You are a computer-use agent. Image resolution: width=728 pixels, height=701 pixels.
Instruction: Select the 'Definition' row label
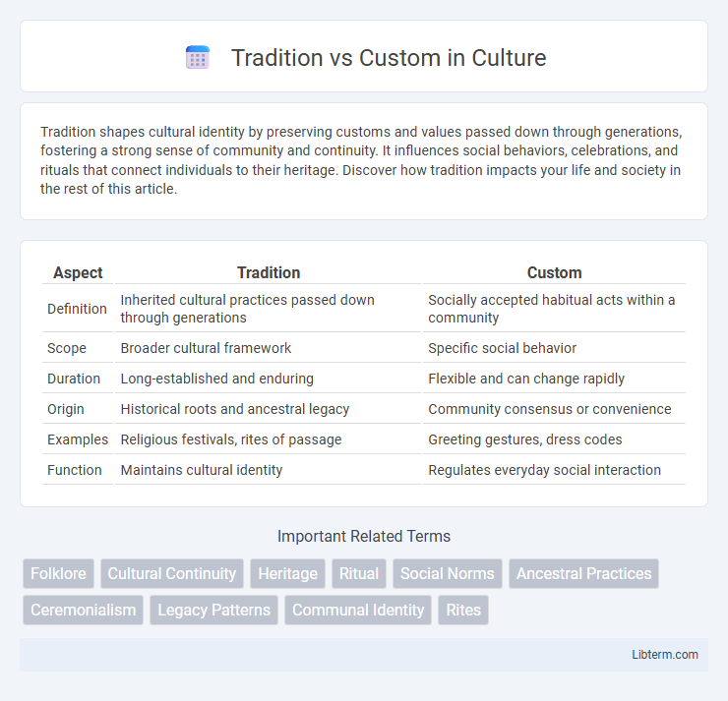point(77,309)
